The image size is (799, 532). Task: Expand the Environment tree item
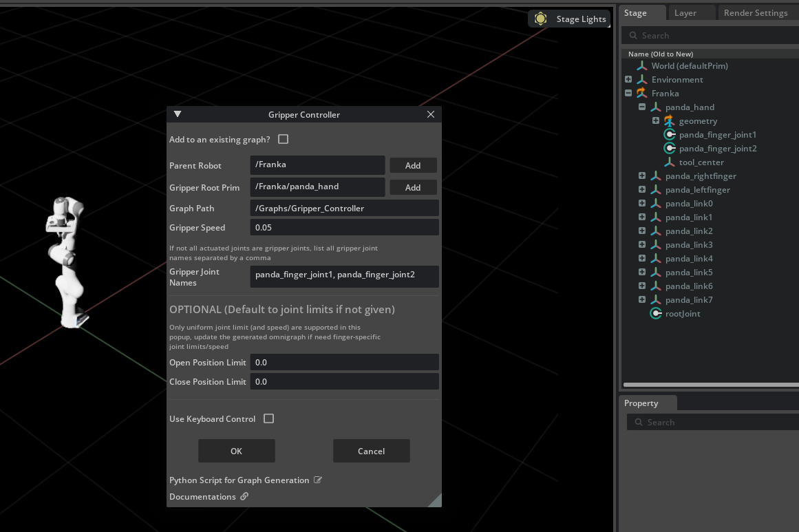[x=628, y=79]
